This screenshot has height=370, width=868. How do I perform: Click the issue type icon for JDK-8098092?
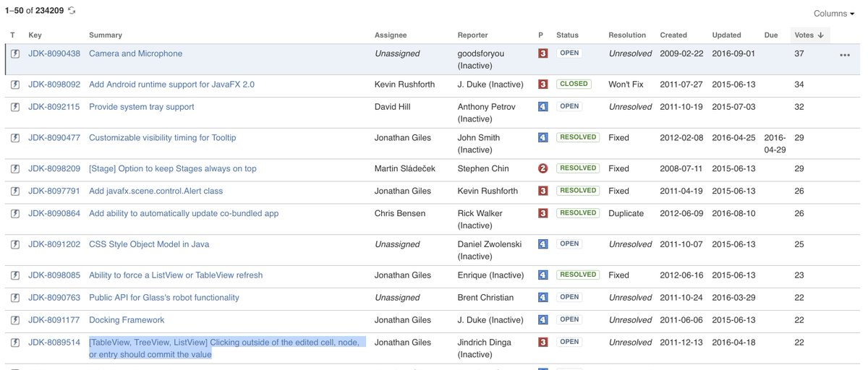tap(15, 85)
